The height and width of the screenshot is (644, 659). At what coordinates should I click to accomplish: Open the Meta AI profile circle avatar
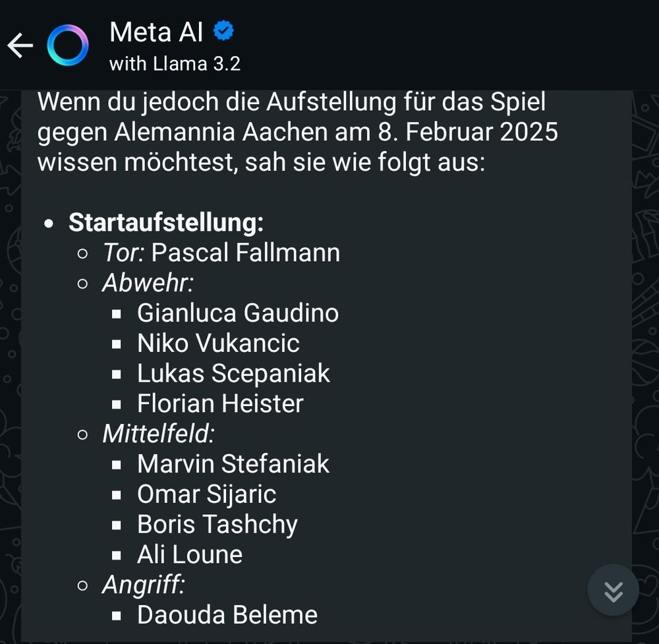pos(68,45)
